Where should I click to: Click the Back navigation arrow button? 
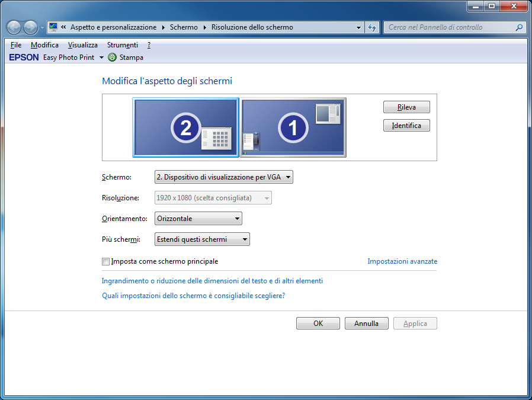click(x=14, y=27)
